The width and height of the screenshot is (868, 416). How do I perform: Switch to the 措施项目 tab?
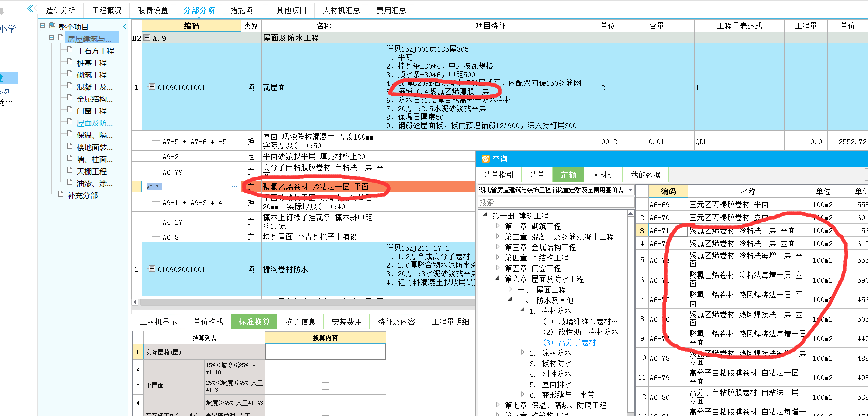tap(245, 10)
